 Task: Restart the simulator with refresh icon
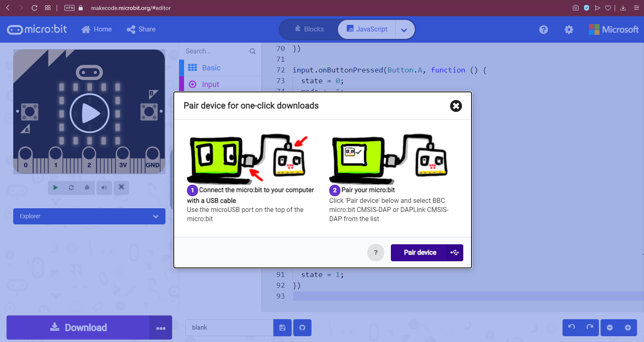(x=71, y=188)
